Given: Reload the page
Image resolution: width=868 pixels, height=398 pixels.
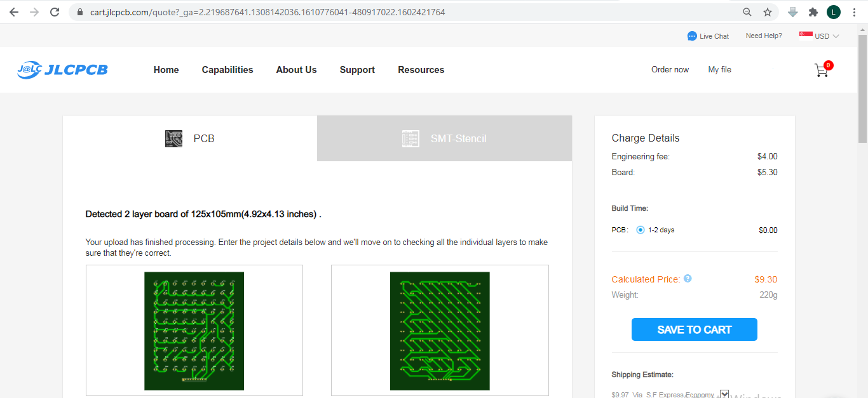Looking at the screenshot, I should 55,12.
